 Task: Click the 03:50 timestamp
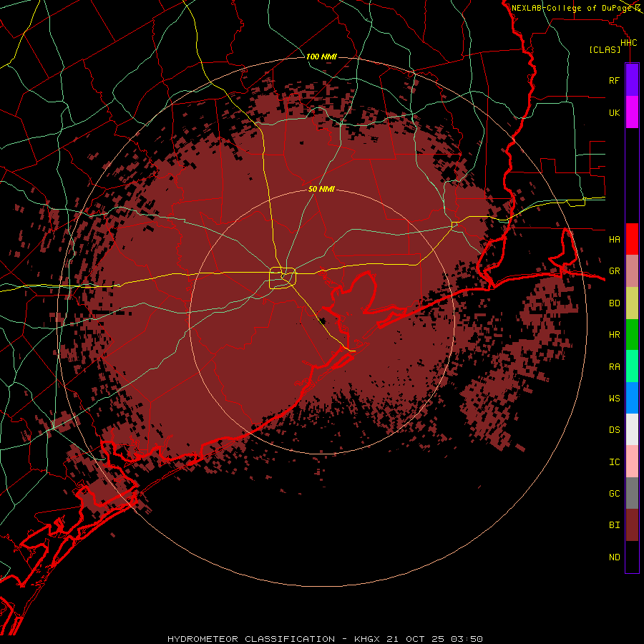click(466, 639)
